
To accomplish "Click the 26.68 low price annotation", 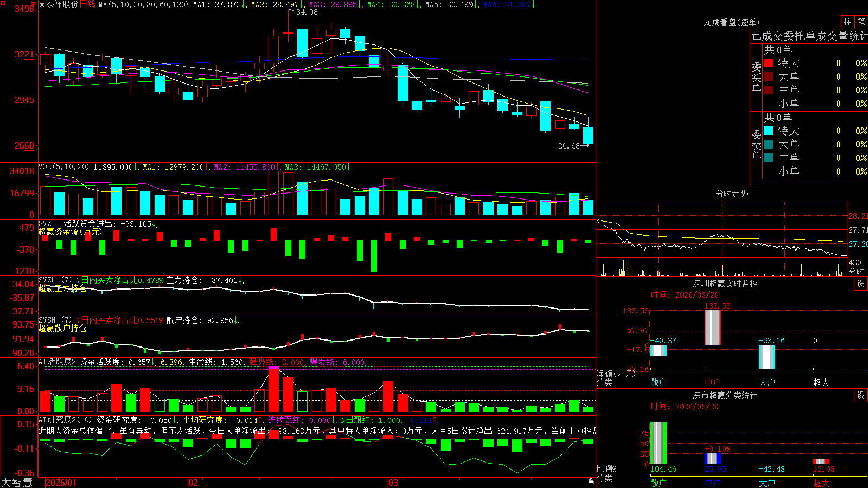I will click(569, 146).
